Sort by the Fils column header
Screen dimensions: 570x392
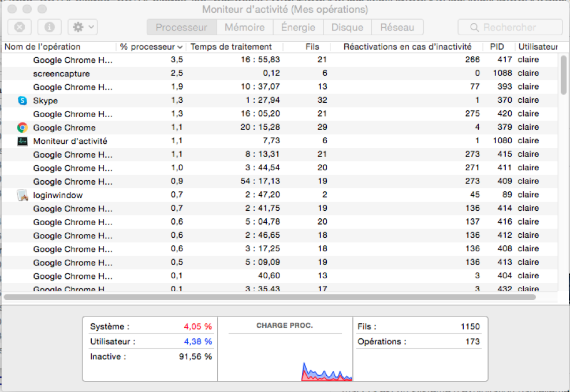tap(307, 47)
